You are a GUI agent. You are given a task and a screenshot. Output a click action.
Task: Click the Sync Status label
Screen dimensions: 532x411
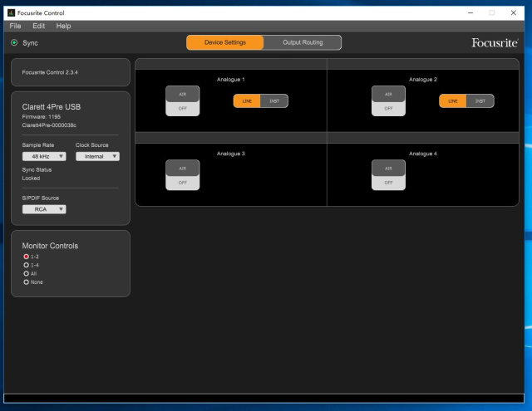(37, 169)
